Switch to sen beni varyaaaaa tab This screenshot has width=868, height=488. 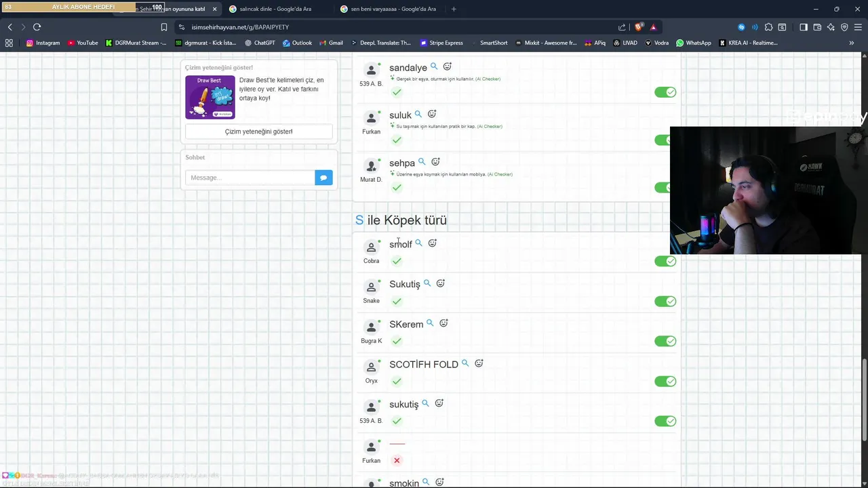click(x=389, y=9)
